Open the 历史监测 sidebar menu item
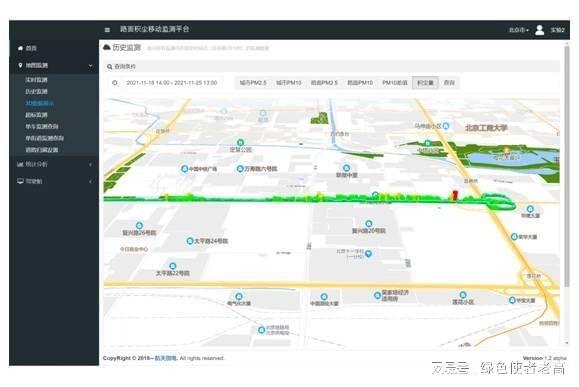579x387 pixels. point(36,91)
